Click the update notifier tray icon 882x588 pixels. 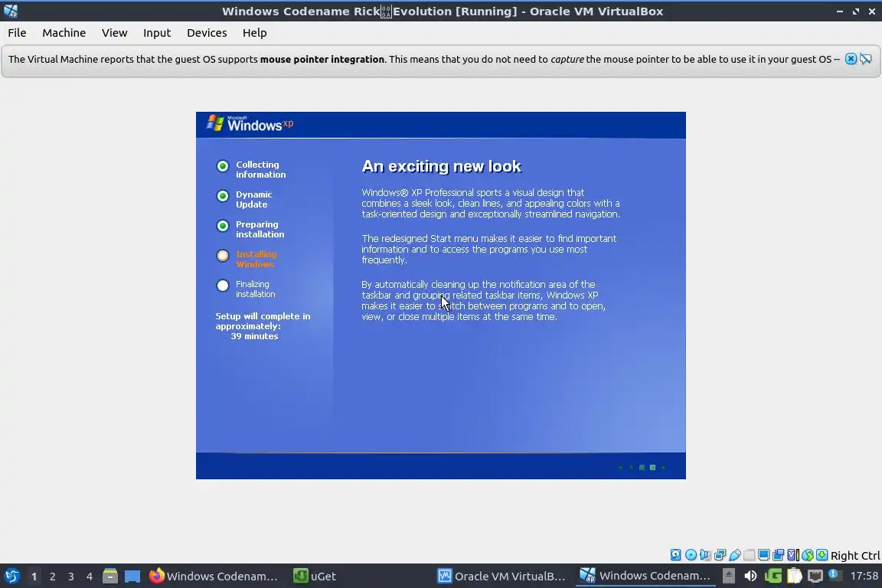pyautogui.click(x=835, y=575)
